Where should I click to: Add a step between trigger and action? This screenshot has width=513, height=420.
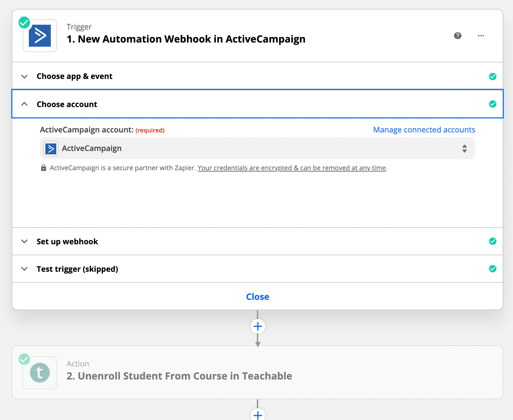point(258,326)
